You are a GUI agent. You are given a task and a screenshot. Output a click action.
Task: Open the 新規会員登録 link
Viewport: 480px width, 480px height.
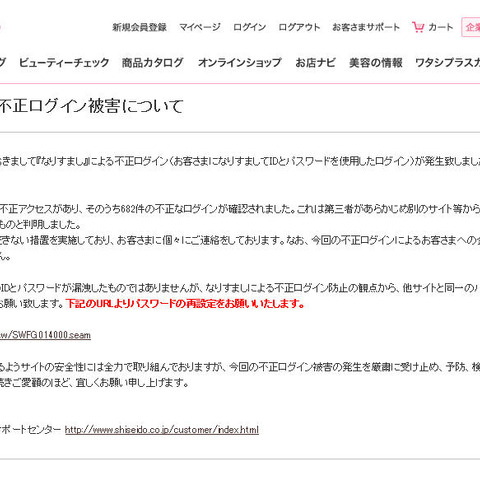click(x=139, y=27)
